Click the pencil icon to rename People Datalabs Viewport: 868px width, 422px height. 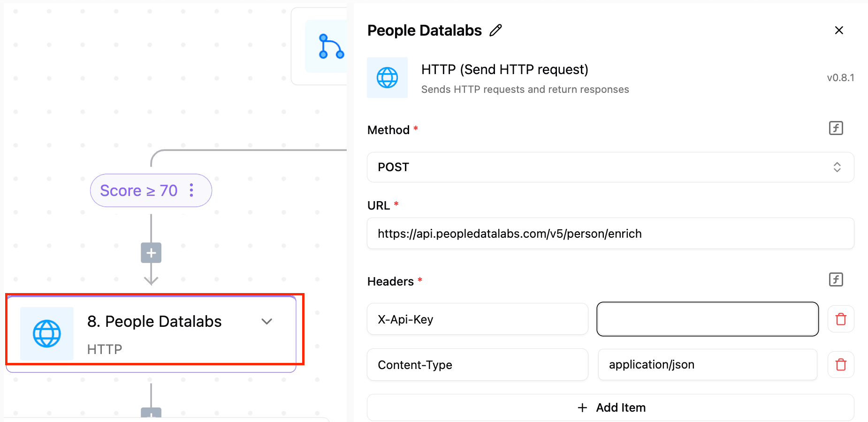495,30
